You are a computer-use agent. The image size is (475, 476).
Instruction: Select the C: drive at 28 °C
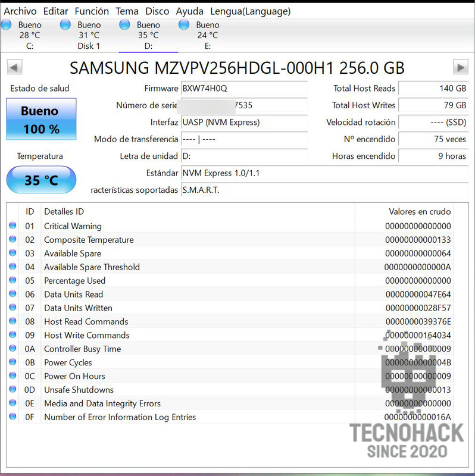30,35
